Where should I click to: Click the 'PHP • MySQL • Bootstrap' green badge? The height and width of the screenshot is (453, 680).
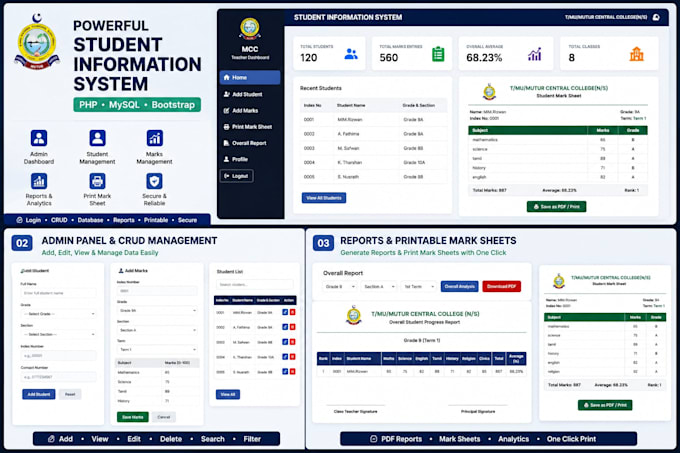[137, 105]
